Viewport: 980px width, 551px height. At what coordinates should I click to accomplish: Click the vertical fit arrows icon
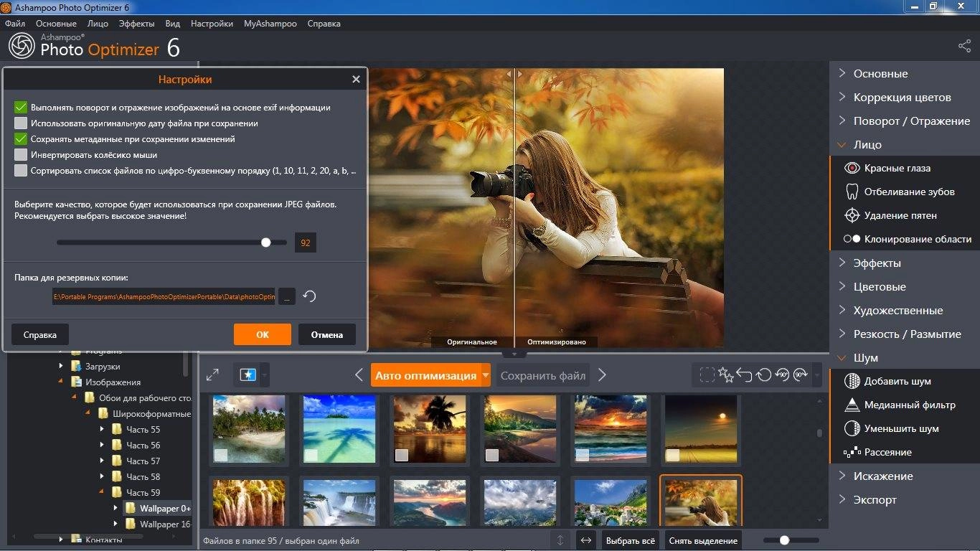[560, 540]
